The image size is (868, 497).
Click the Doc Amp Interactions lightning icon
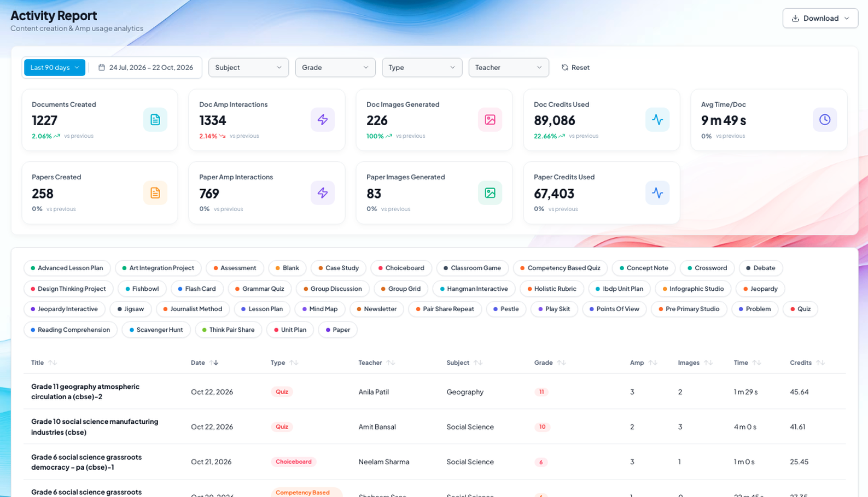point(323,120)
